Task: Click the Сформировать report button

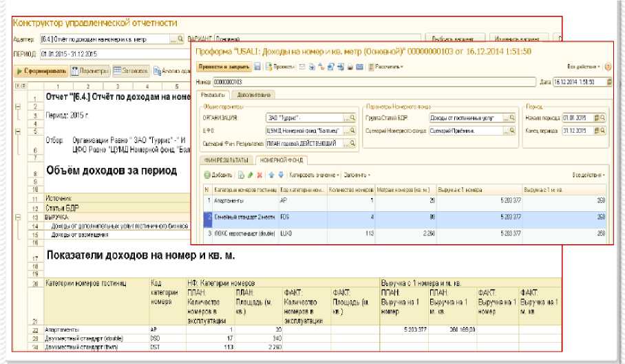Action: (41, 70)
